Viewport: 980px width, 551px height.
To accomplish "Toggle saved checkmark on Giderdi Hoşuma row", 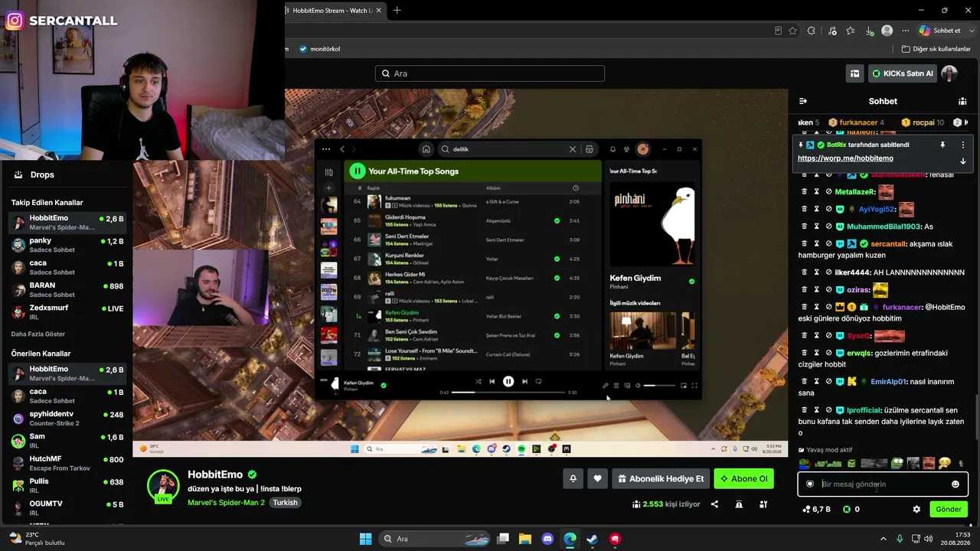I will 557,220.
